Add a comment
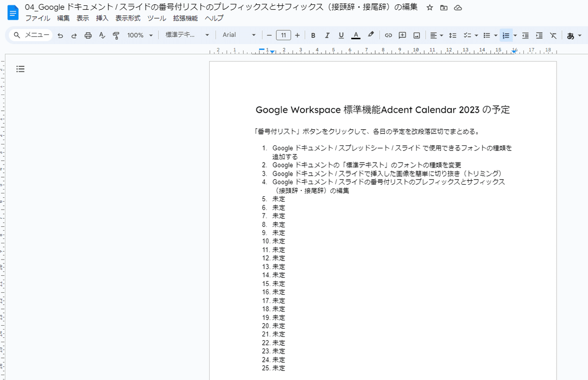588x380 pixels. (402, 35)
